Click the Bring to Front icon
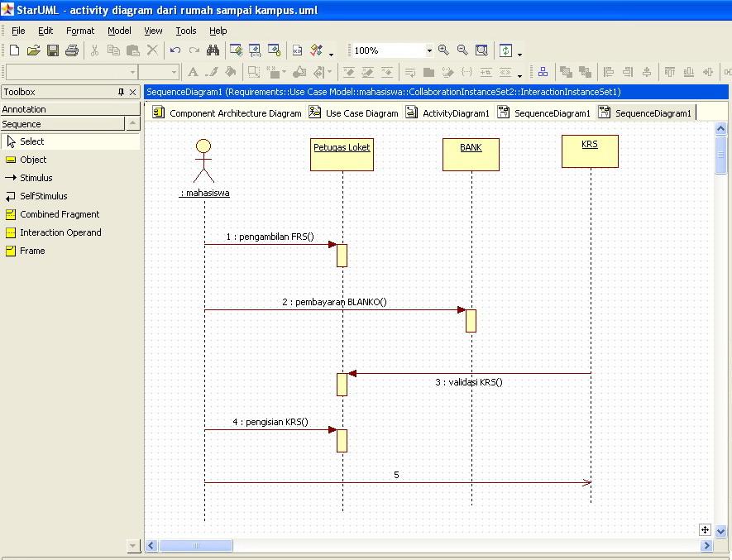The height and width of the screenshot is (560, 732). (566, 72)
